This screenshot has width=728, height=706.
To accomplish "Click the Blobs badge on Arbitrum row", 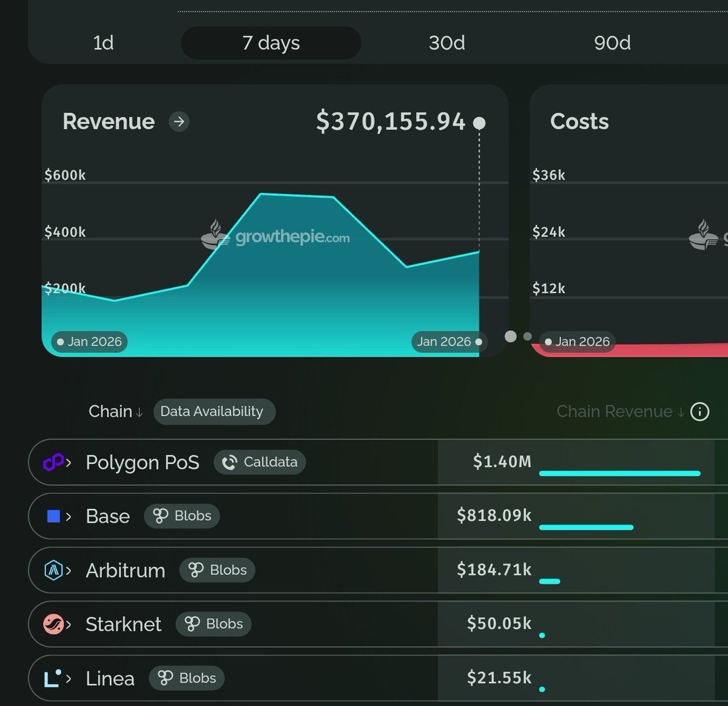I will pyautogui.click(x=217, y=570).
